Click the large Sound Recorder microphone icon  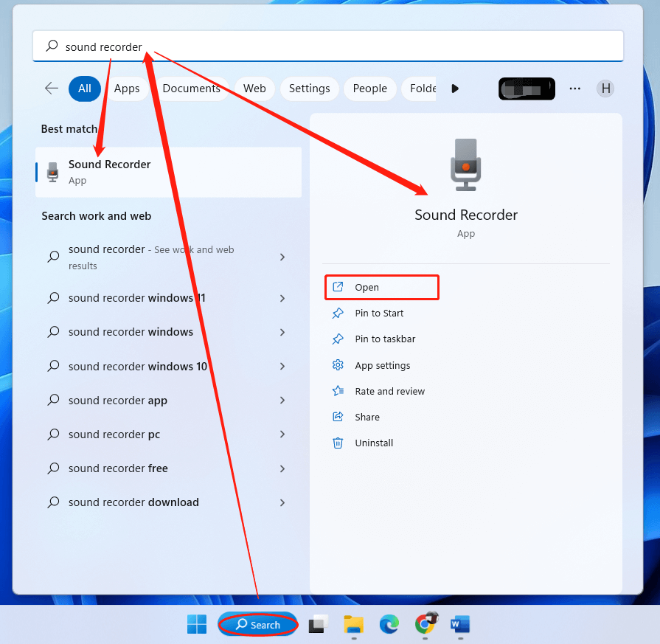pyautogui.click(x=465, y=164)
